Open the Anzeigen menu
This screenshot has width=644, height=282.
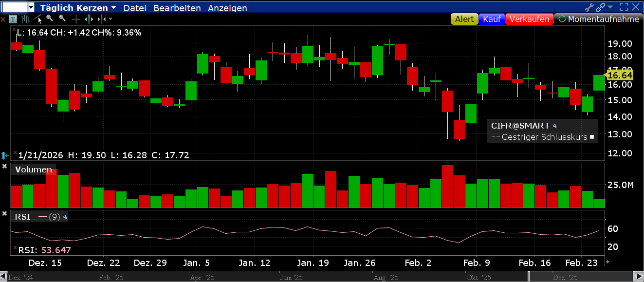coord(227,8)
